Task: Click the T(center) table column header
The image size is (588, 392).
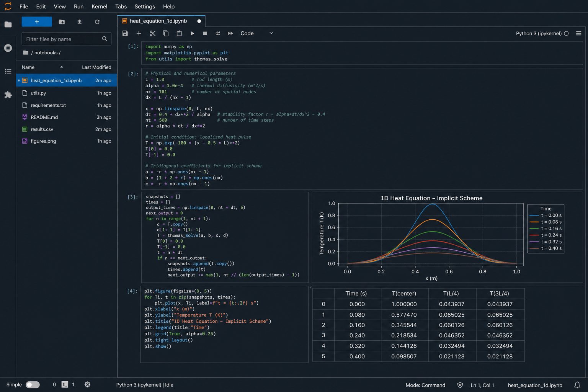Action: [404, 294]
